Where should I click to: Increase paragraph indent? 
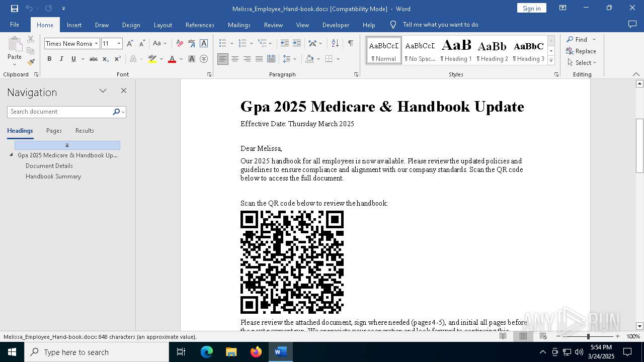pyautogui.click(x=297, y=44)
